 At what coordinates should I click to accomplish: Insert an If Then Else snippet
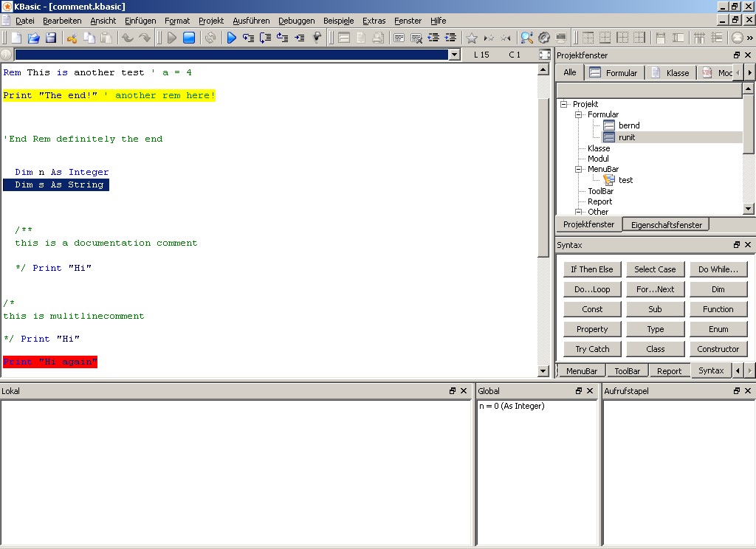coord(592,269)
